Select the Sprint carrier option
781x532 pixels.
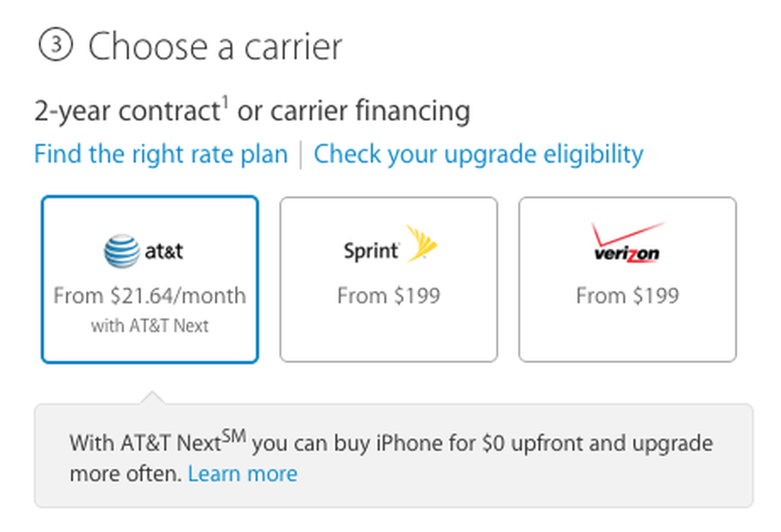point(388,279)
